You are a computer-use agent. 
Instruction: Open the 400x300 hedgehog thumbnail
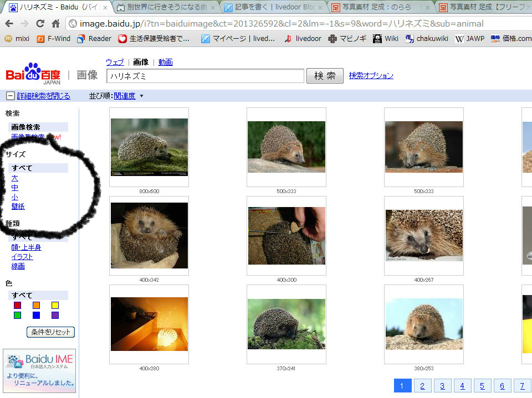coord(287,236)
